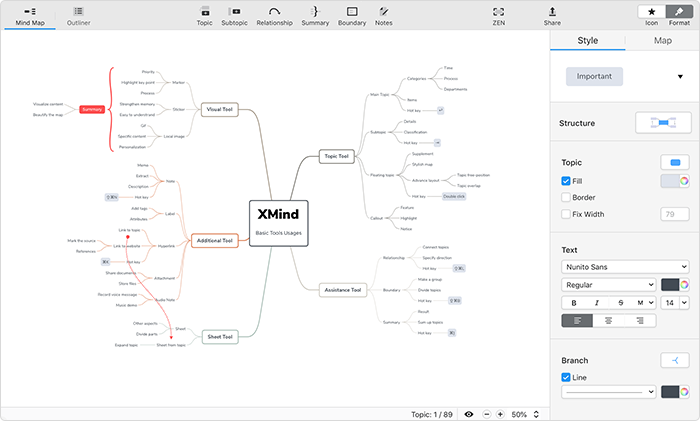700x421 pixels.
Task: Insert a Subtopic from toolbar
Action: tap(234, 16)
